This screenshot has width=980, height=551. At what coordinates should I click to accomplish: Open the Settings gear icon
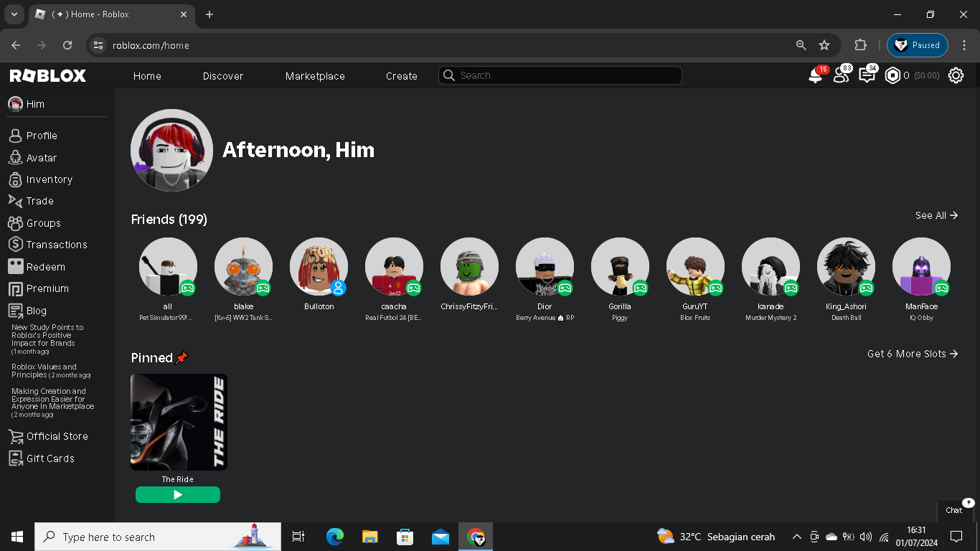pos(956,75)
